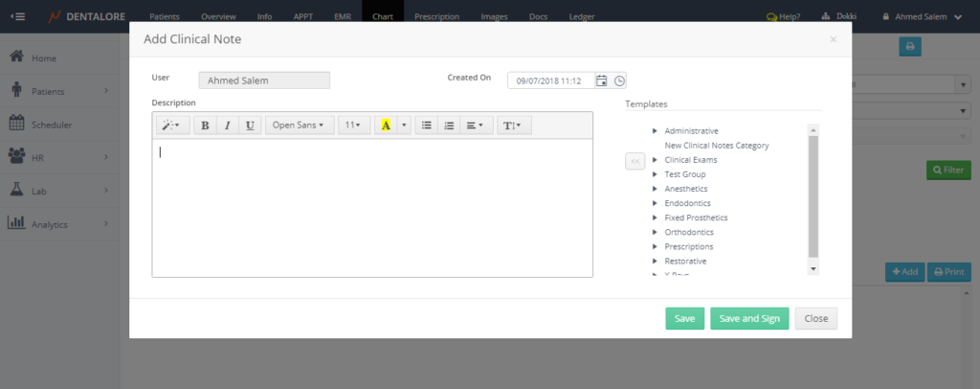Insert an unordered bullet list

point(426,126)
